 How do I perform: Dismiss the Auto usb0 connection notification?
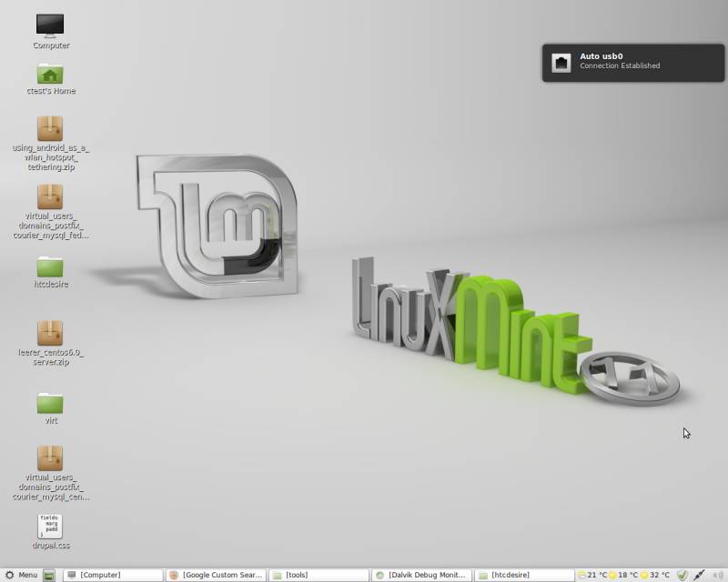[633, 63]
